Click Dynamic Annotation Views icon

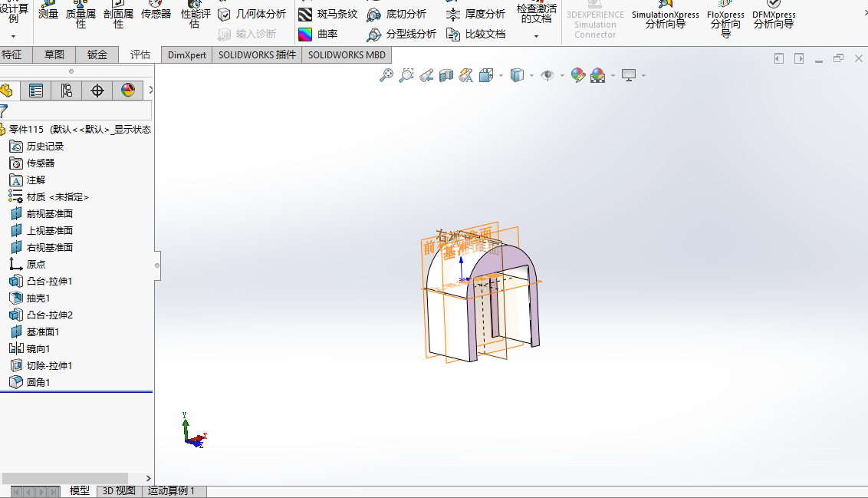point(466,75)
